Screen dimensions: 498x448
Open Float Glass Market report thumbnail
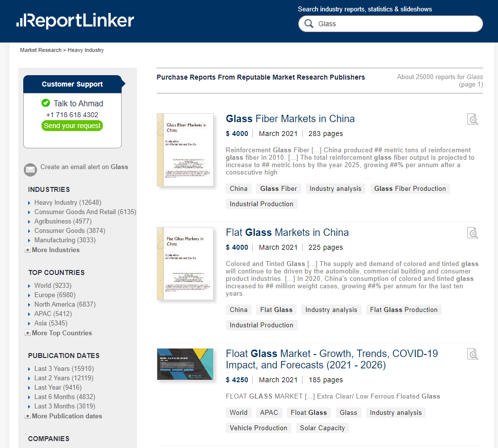tap(185, 364)
